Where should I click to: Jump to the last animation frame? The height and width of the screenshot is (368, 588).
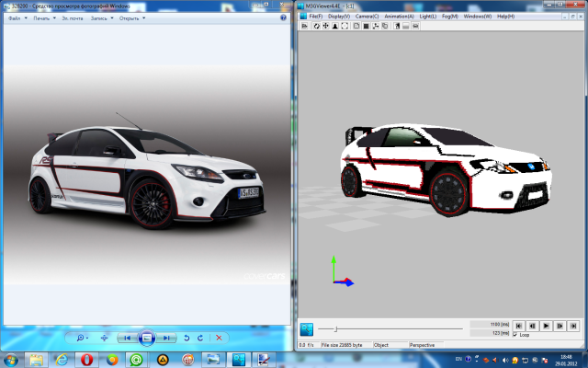[x=573, y=326]
